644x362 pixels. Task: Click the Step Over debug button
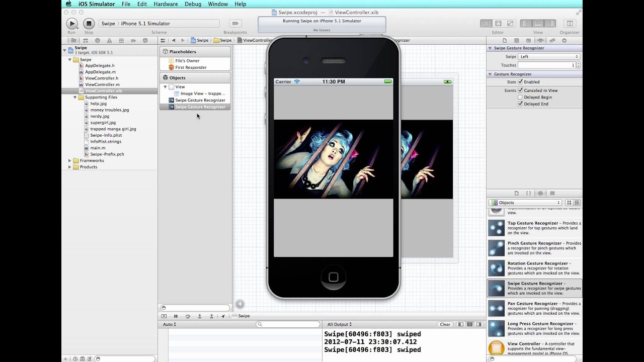(188, 316)
